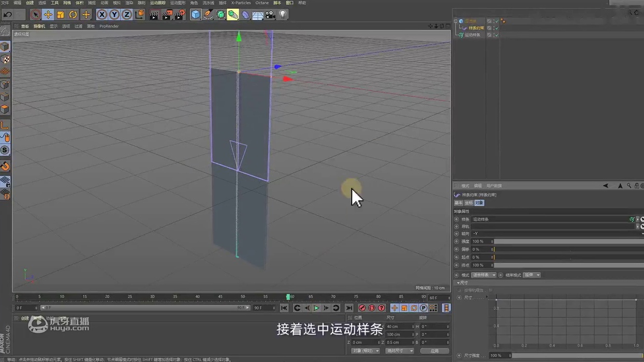Open the 轴向 -Y dropdown
The height and width of the screenshot is (362, 644).
557,234
